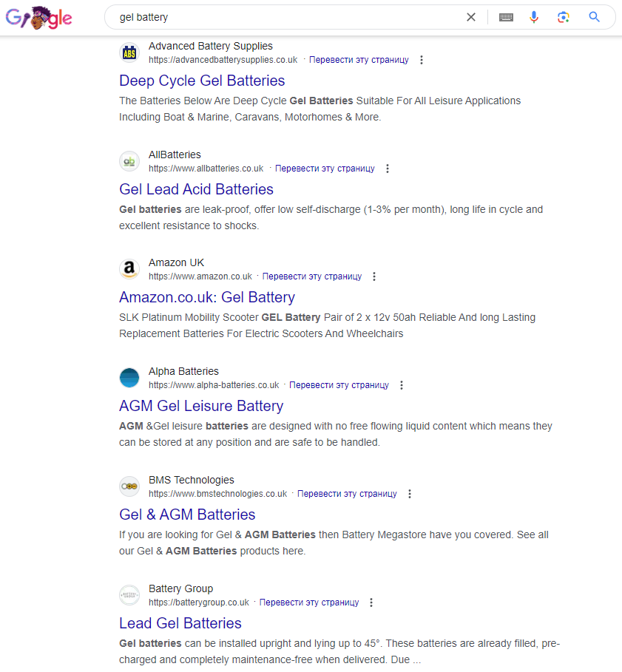
Task: Click the snippet about installing upright up to 45°
Action: 339,651
